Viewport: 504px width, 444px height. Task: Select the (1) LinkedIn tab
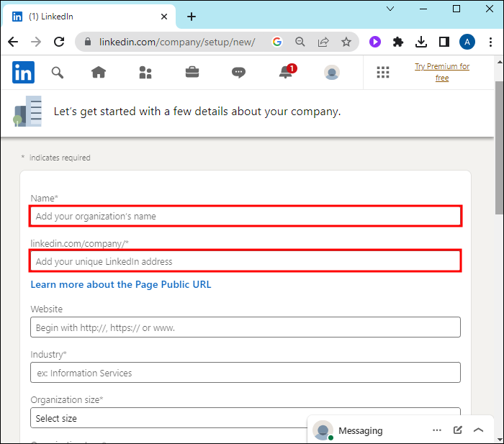click(89, 17)
